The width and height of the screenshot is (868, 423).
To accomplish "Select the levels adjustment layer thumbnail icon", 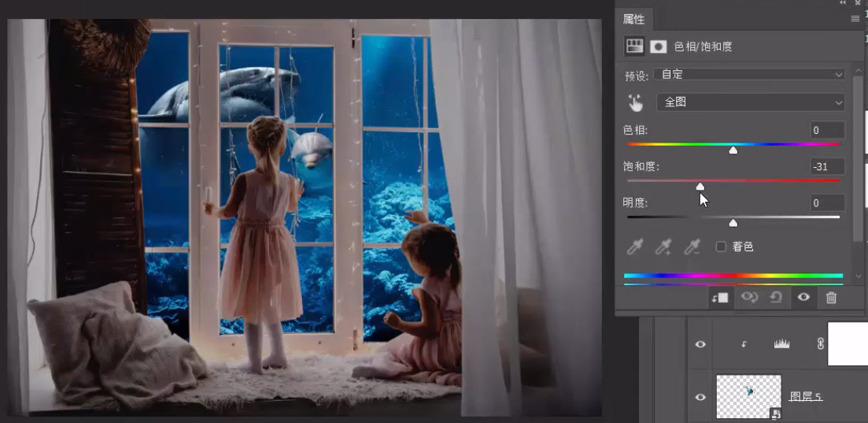I will (781, 344).
